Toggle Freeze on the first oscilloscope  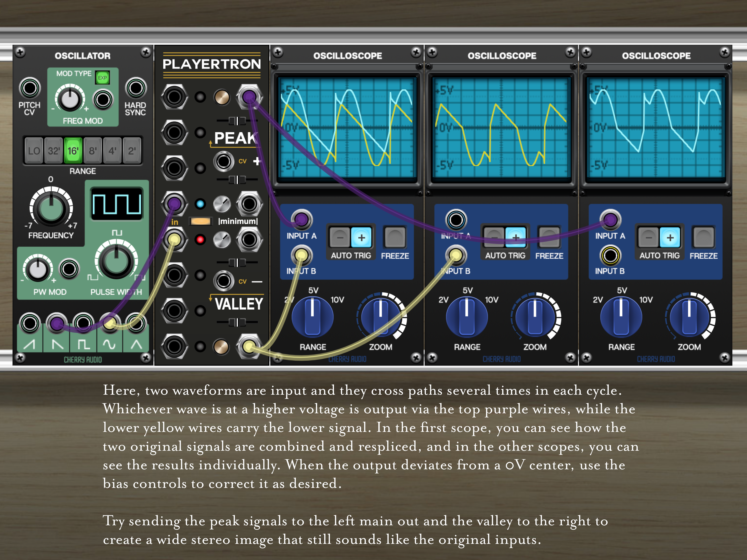395,237
